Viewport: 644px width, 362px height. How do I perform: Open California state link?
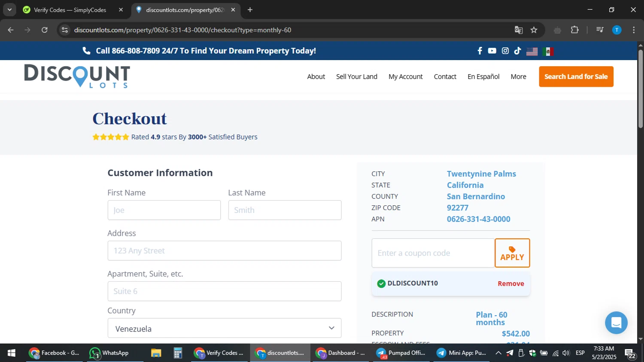(x=465, y=185)
